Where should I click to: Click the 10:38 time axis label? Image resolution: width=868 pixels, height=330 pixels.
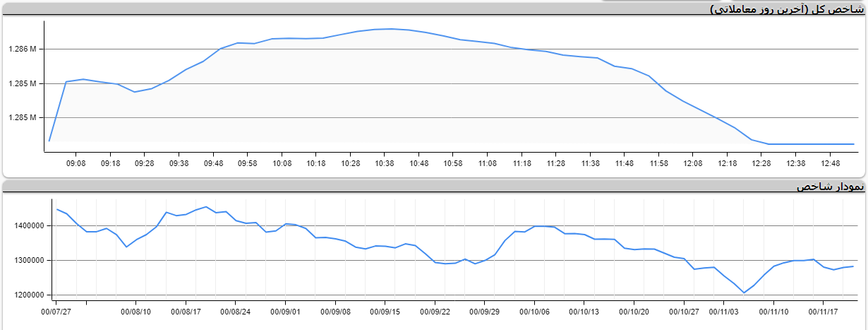[x=384, y=163]
